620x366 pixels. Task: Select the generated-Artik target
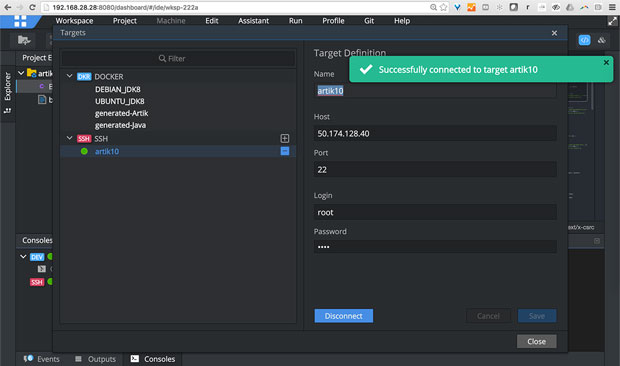coord(121,113)
